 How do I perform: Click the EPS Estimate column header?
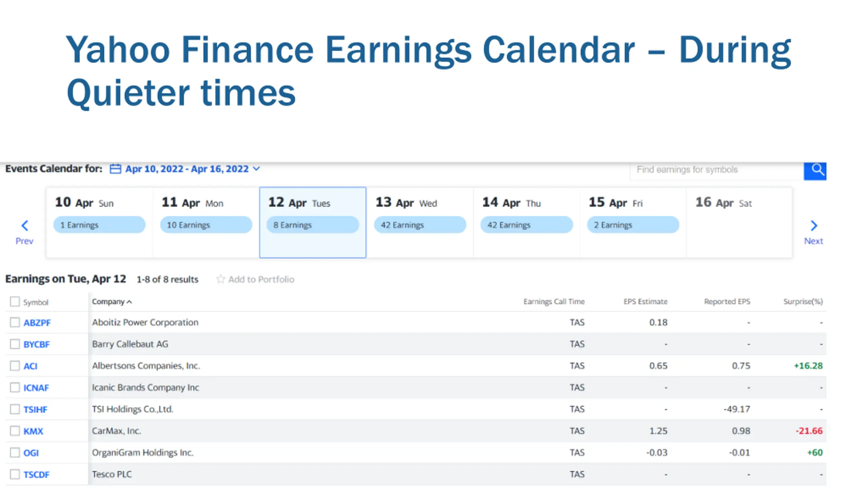click(645, 301)
